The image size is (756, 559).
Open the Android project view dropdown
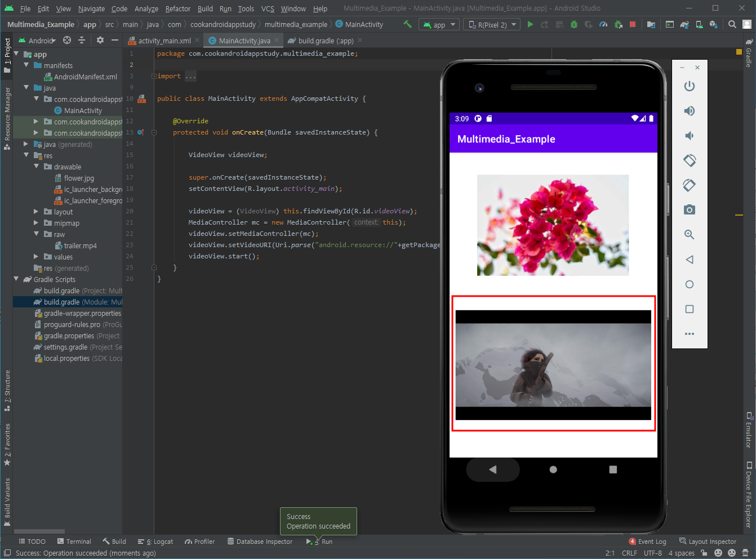click(37, 41)
